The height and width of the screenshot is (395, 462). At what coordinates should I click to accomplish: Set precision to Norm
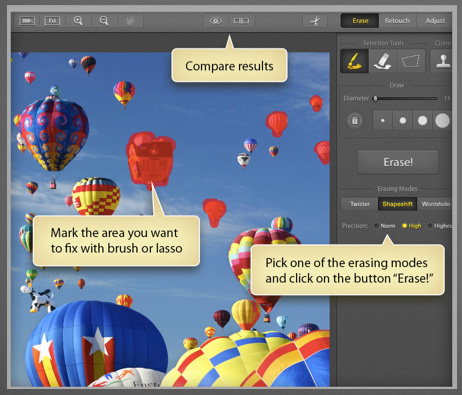[384, 226]
